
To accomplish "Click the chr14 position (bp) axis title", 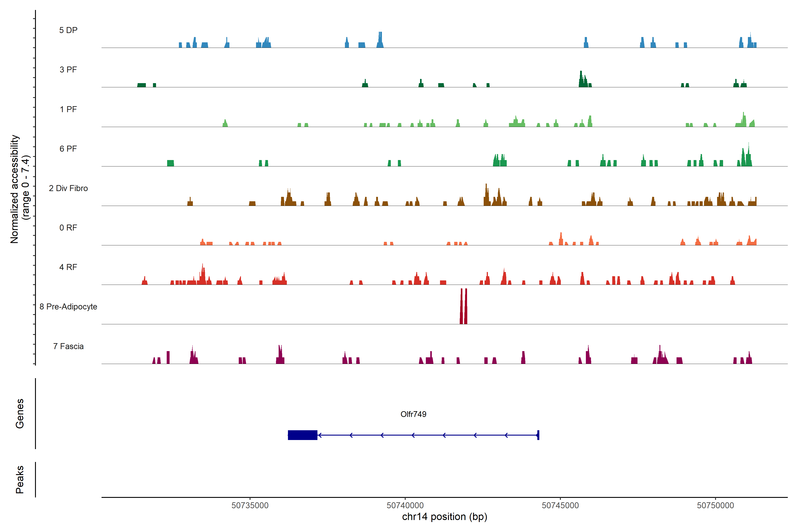I will pos(444,517).
